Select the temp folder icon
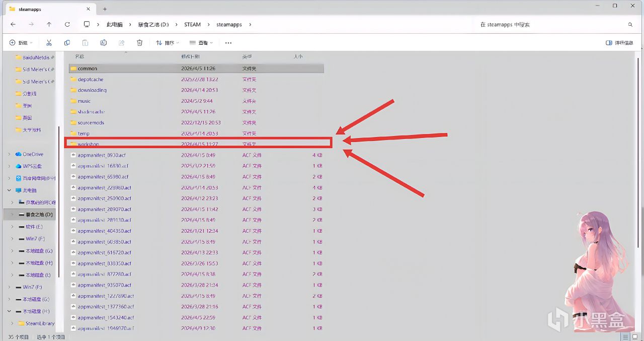 pyautogui.click(x=73, y=133)
